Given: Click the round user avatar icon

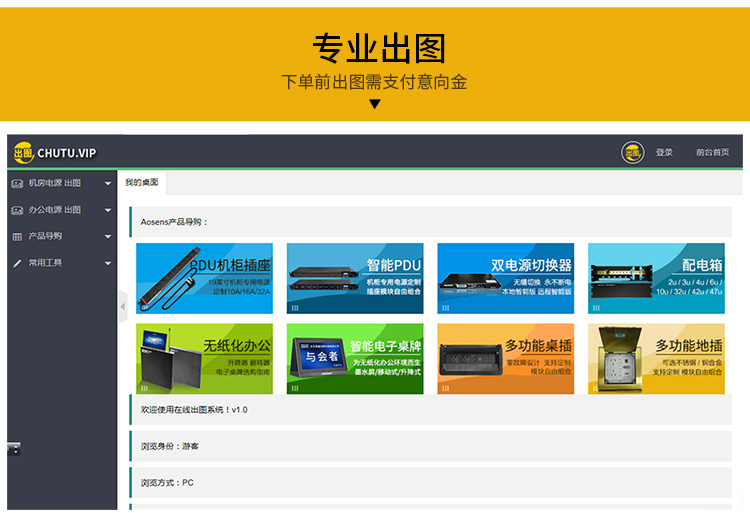Looking at the screenshot, I should 632,153.
